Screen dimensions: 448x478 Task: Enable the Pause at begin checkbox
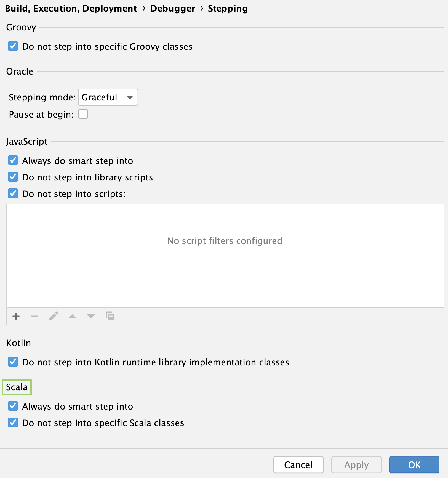pyautogui.click(x=83, y=114)
